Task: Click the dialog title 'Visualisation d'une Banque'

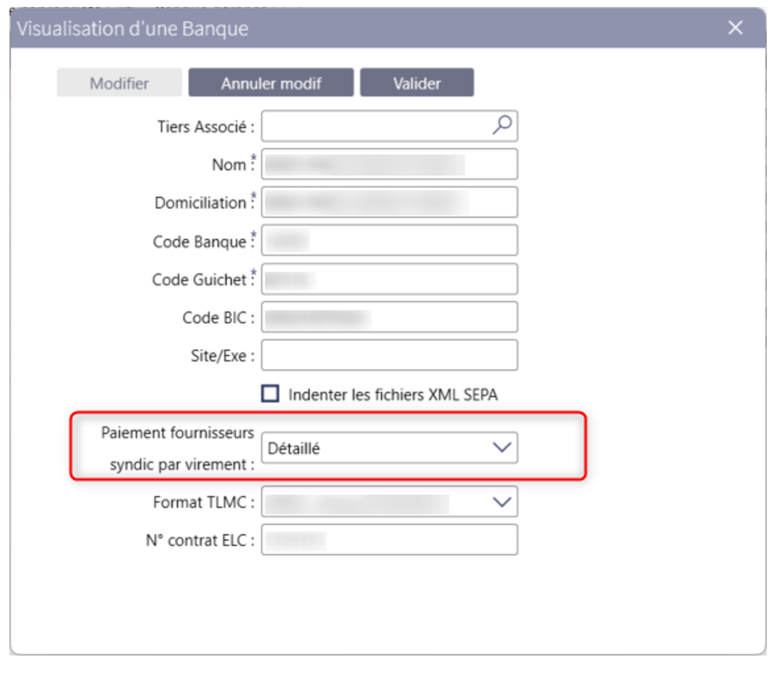Action: point(132,28)
